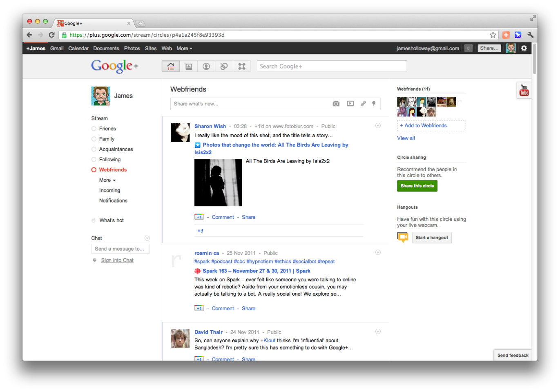
Task: Select the Webfriends circle stream
Action: pos(113,170)
